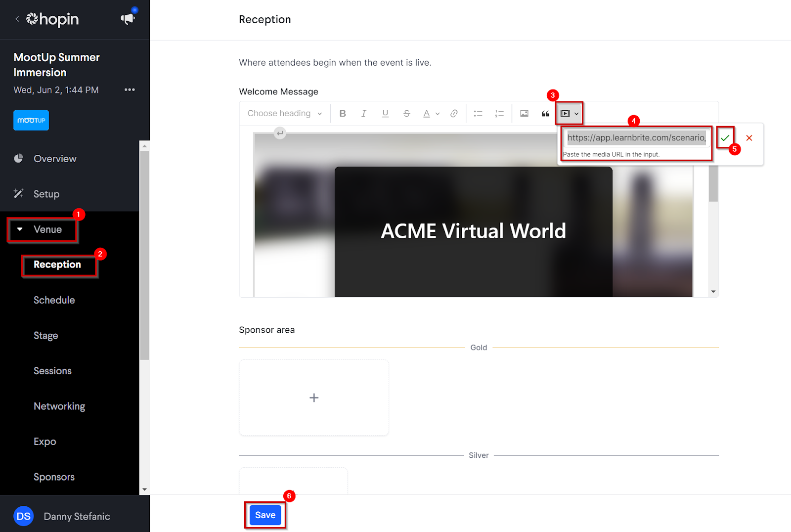Image resolution: width=791 pixels, height=532 pixels.
Task: Open the Setup section
Action: coord(46,194)
